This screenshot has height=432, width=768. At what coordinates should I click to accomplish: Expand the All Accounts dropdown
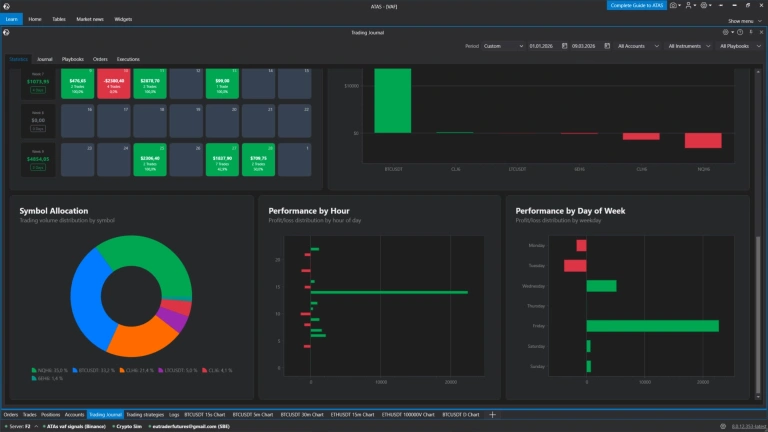pyautogui.click(x=638, y=46)
